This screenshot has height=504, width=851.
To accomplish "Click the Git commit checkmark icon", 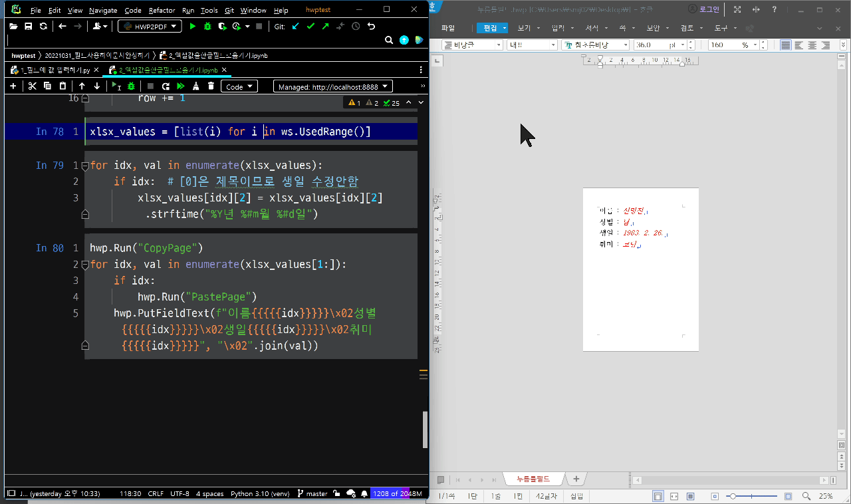I will coord(310,26).
